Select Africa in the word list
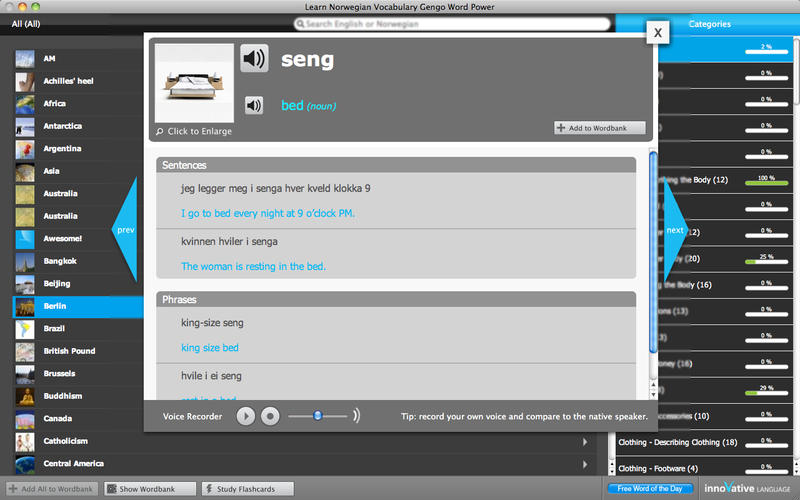 pyautogui.click(x=78, y=104)
